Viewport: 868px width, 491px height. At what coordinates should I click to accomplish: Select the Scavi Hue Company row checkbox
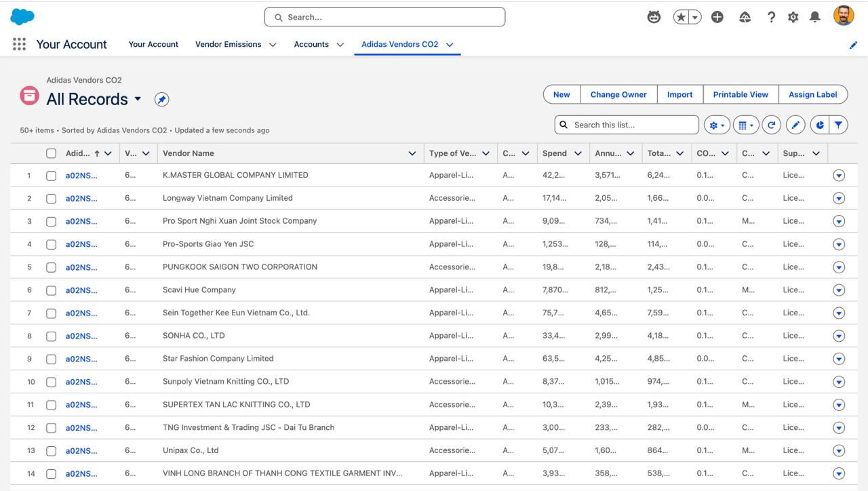(51, 290)
